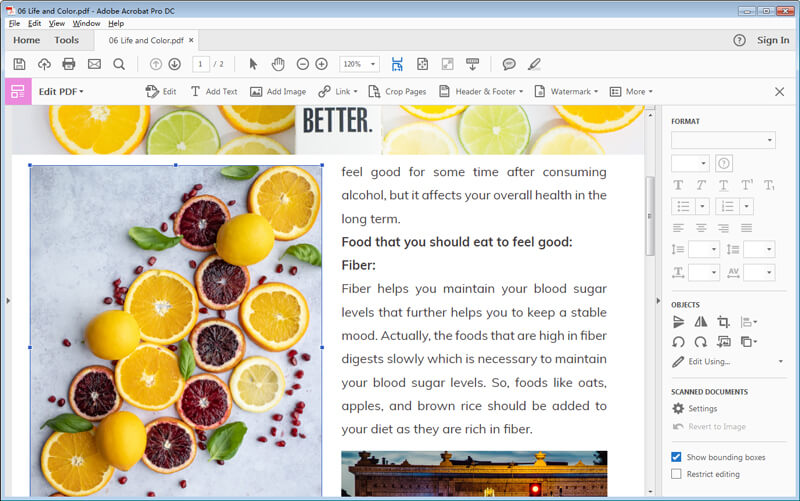
Task: Click the page number input field
Action: pyautogui.click(x=201, y=64)
